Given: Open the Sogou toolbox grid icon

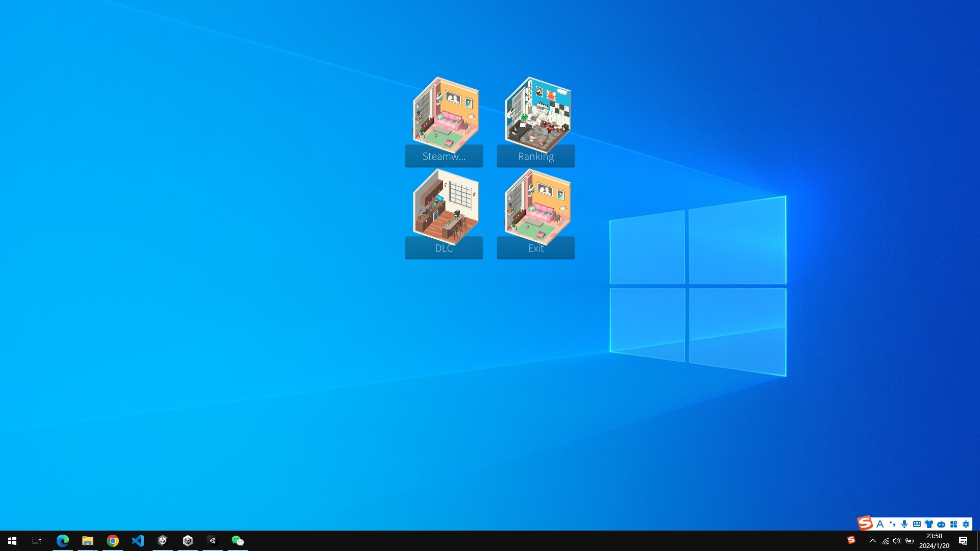Looking at the screenshot, I should [953, 524].
